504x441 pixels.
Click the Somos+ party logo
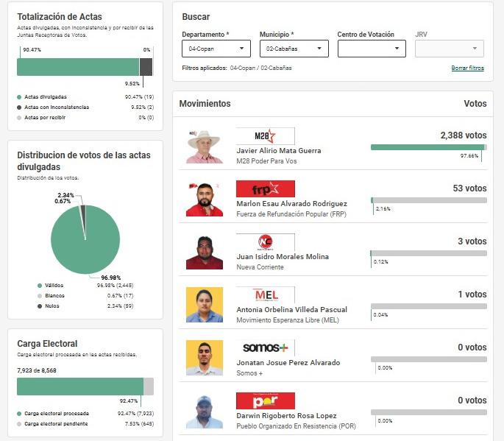click(265, 348)
